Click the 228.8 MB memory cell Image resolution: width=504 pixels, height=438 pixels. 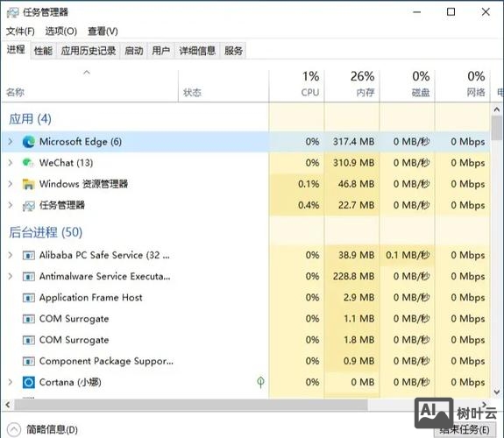click(353, 276)
